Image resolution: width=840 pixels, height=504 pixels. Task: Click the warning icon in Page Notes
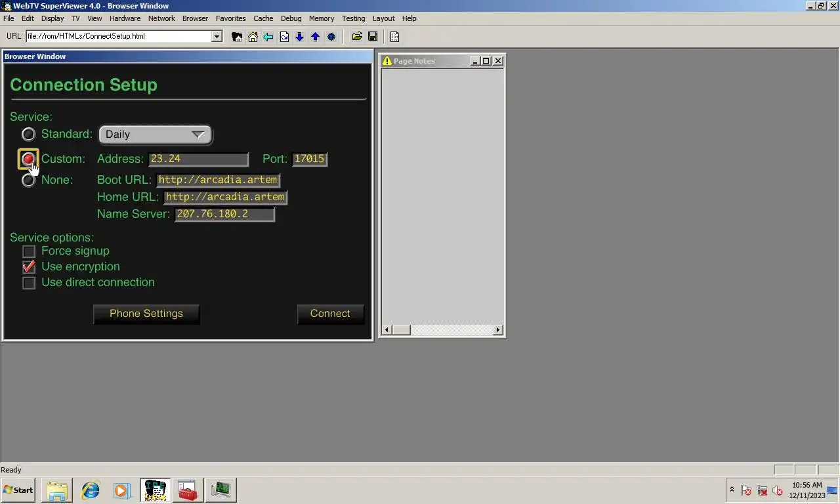[387, 61]
